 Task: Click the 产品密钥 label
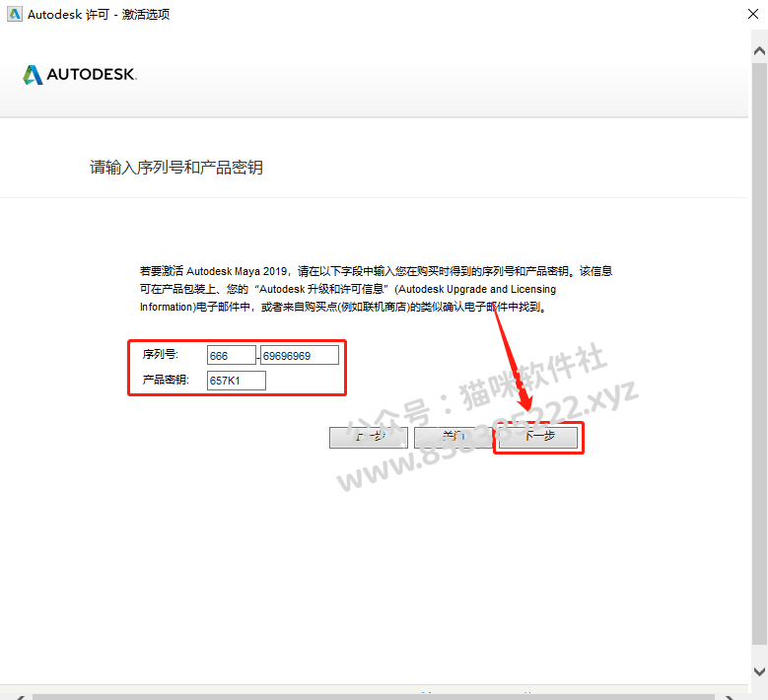(166, 380)
